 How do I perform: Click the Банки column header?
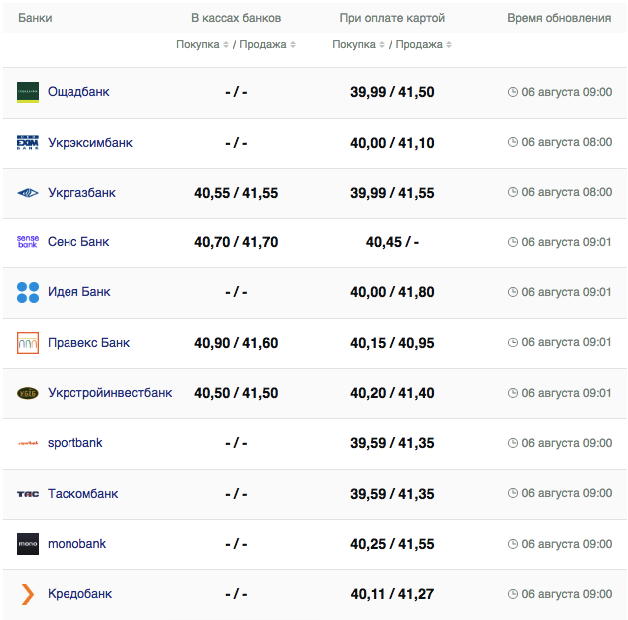(x=35, y=18)
